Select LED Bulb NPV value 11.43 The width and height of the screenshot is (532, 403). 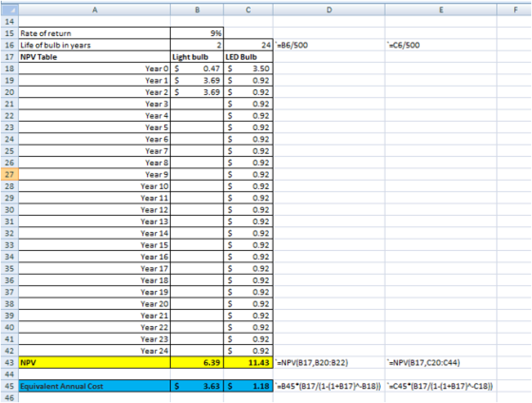coord(248,362)
